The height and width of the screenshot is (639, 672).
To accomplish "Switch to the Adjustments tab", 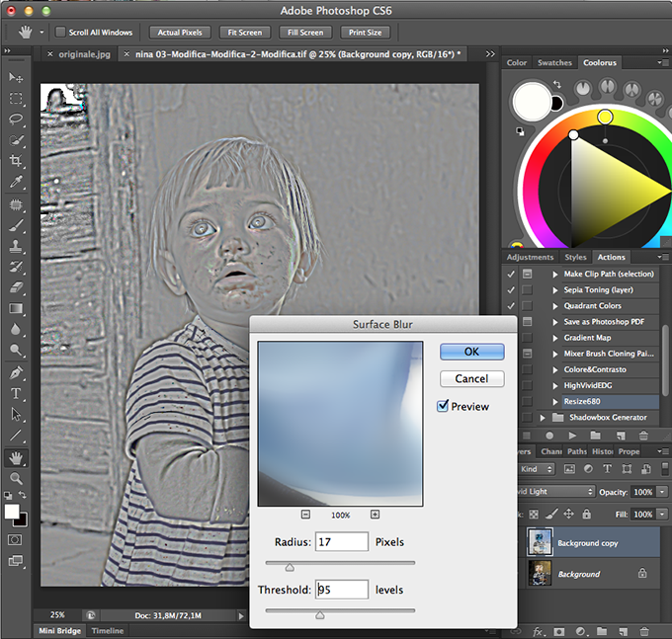I will [x=530, y=257].
